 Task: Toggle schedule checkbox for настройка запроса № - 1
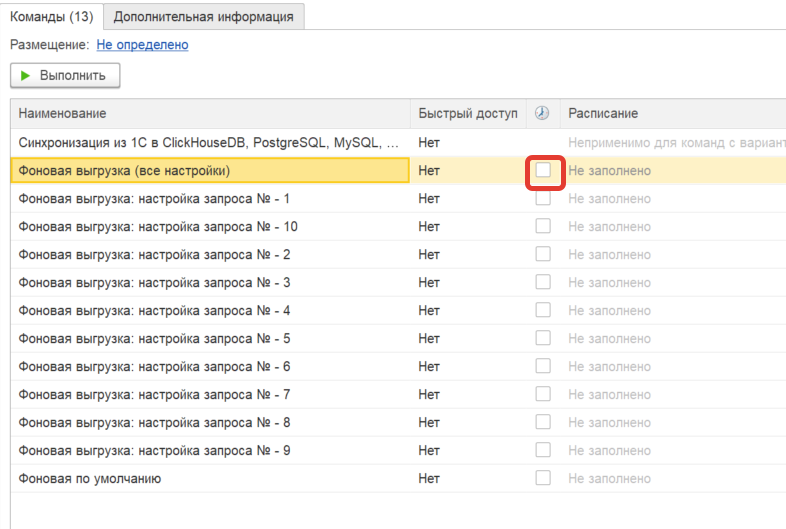pyautogui.click(x=543, y=199)
